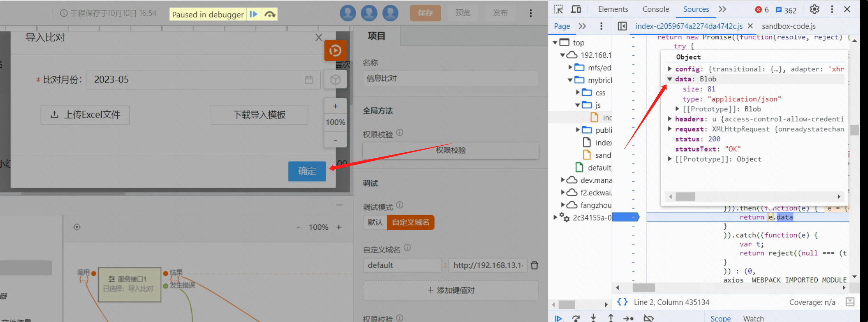Click step into in debugger toolbar

(x=593, y=318)
